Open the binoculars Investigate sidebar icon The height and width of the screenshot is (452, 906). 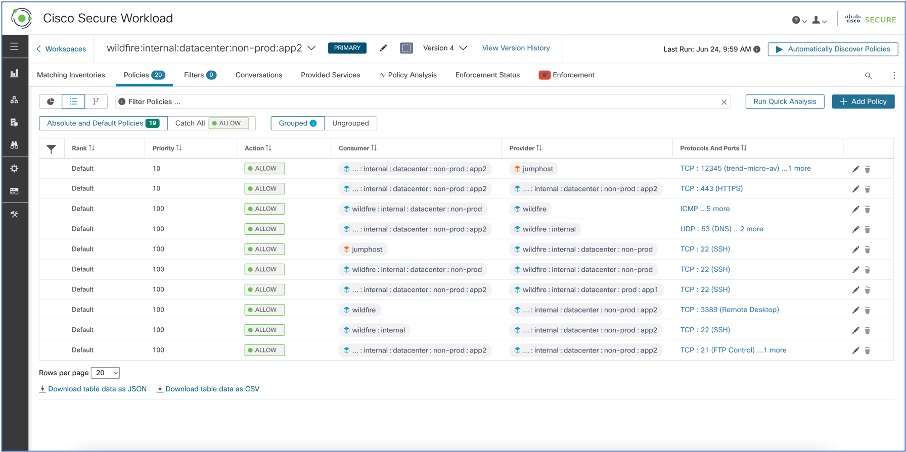(14, 146)
